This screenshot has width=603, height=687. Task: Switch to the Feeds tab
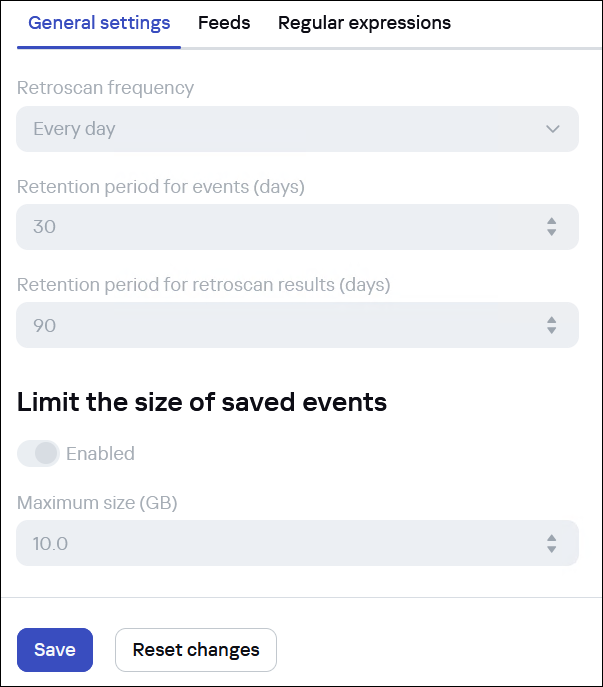(224, 23)
